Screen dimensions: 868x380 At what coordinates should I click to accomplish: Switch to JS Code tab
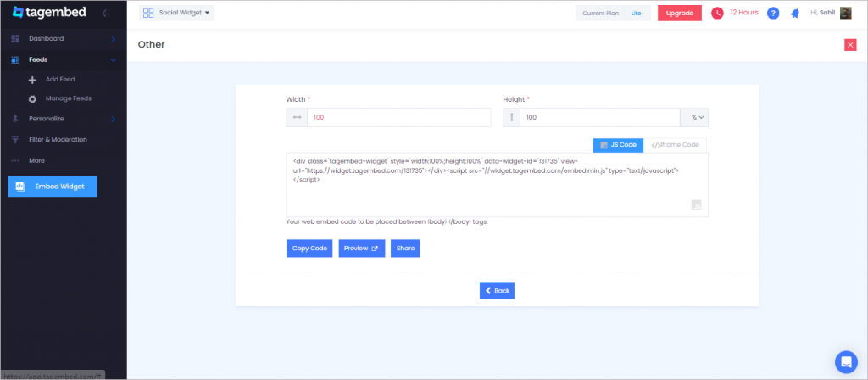618,145
